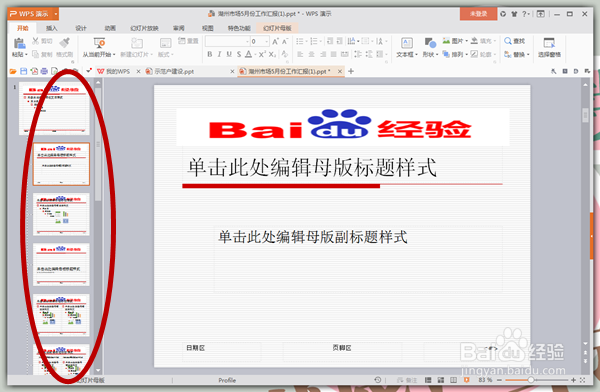Open the Shapes (形状) icon
The height and width of the screenshot is (392, 600).
pyautogui.click(x=430, y=43)
